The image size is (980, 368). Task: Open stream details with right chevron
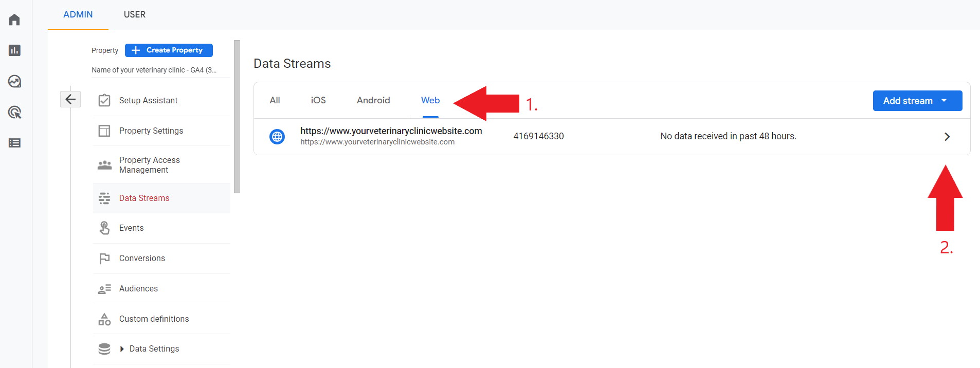pos(947,137)
